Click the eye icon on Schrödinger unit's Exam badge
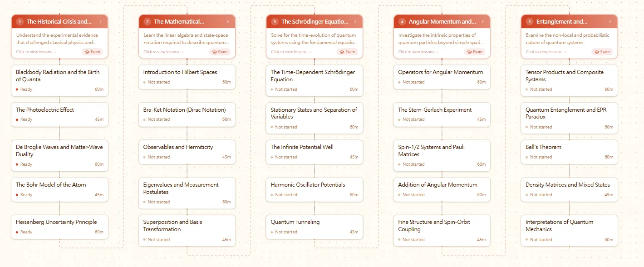This screenshot has height=267, width=644. tap(342, 52)
